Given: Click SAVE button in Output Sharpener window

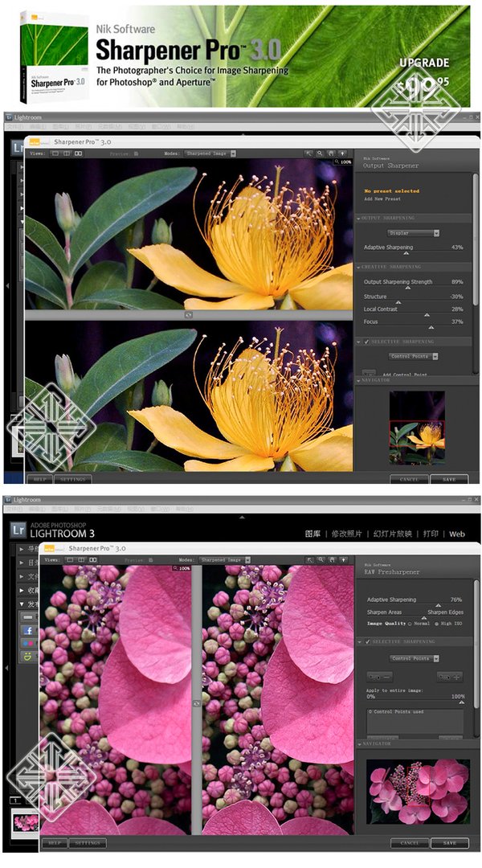Looking at the screenshot, I should 449,479.
